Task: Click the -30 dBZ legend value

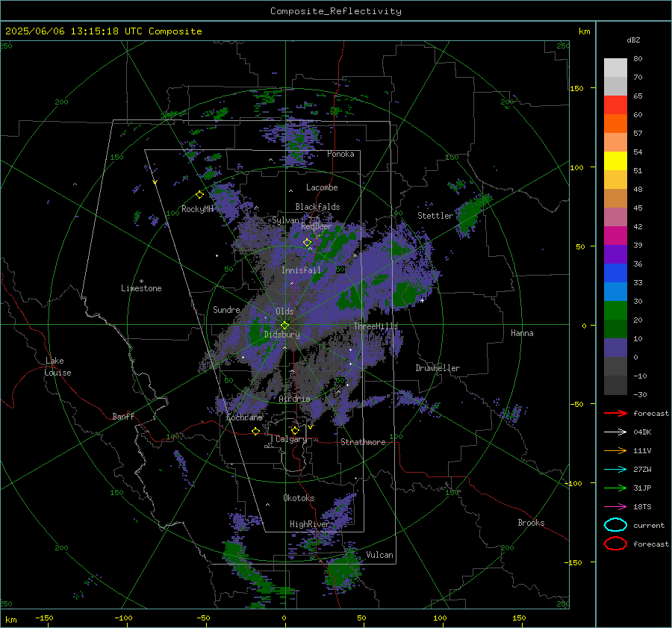Action: click(x=640, y=394)
